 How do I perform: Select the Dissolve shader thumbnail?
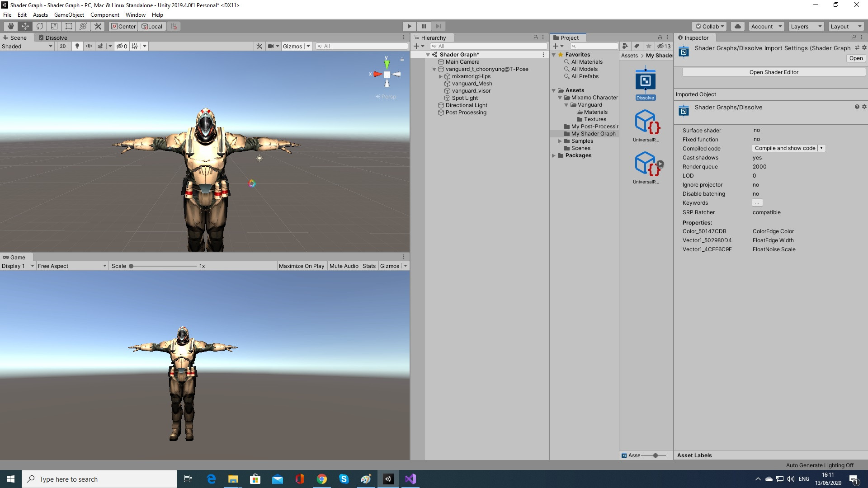645,81
